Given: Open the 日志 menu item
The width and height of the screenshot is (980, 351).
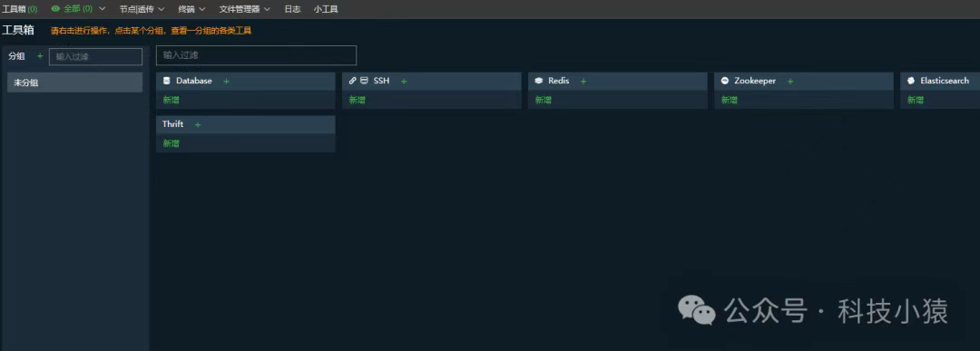Looking at the screenshot, I should tap(292, 9).
